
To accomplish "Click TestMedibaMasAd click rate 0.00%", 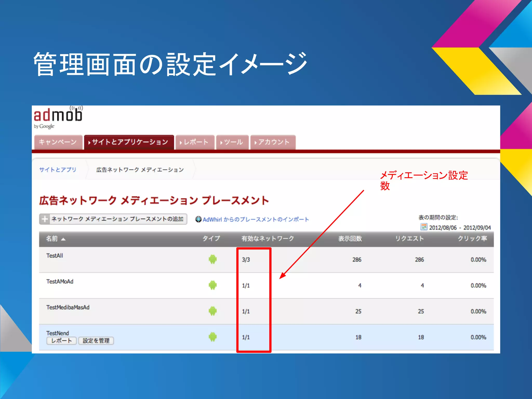I will pyautogui.click(x=478, y=311).
